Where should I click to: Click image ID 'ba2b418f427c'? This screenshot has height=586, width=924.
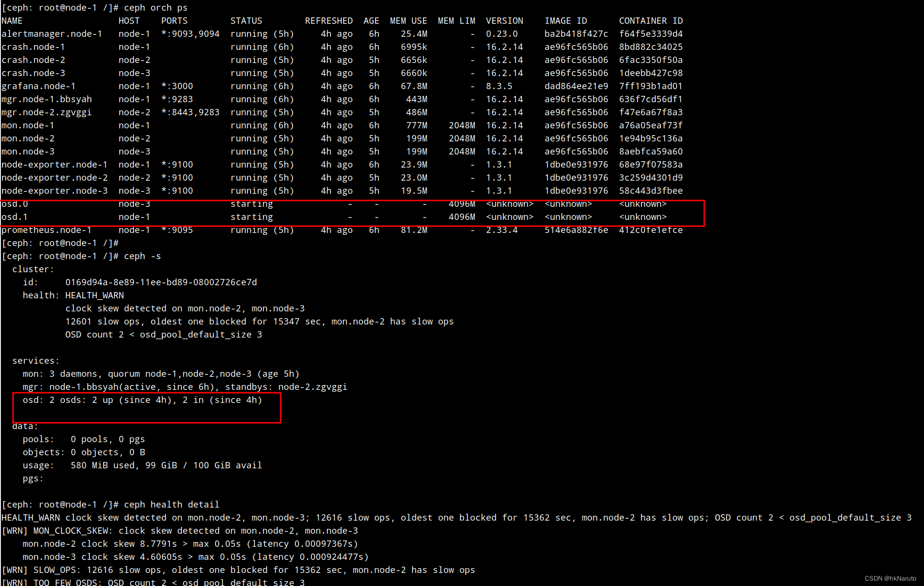click(576, 34)
